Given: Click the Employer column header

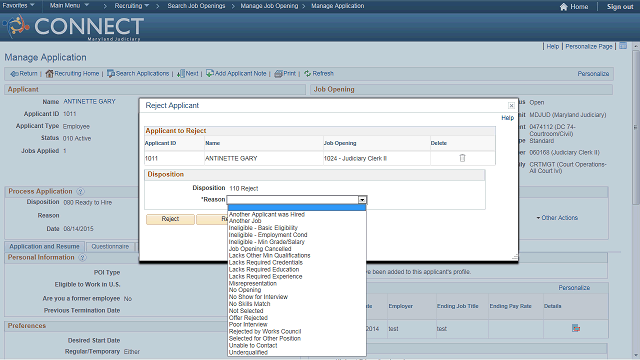Looking at the screenshot, I should coord(400,306).
